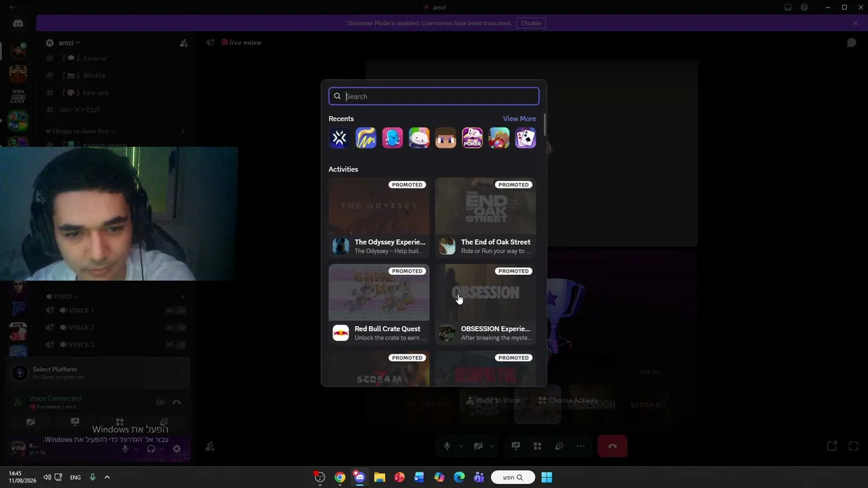This screenshot has height=488, width=868.
Task: Open The Odyssey Experience promoted thumbnail
Action: (379, 206)
